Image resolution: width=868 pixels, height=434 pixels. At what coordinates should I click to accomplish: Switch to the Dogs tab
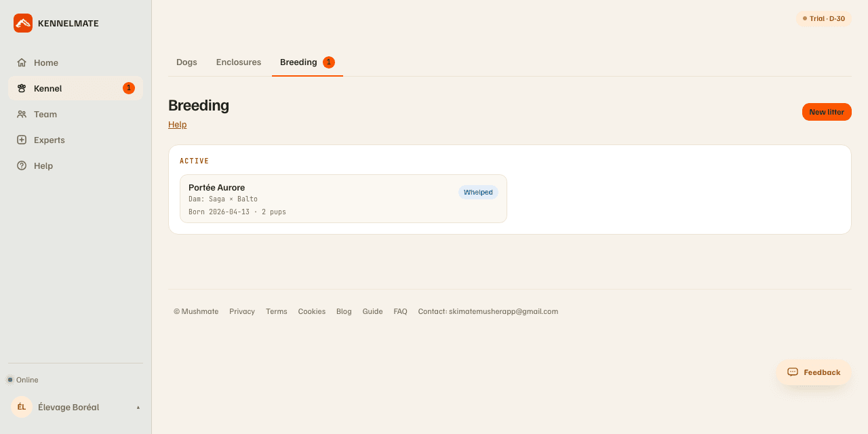click(186, 62)
